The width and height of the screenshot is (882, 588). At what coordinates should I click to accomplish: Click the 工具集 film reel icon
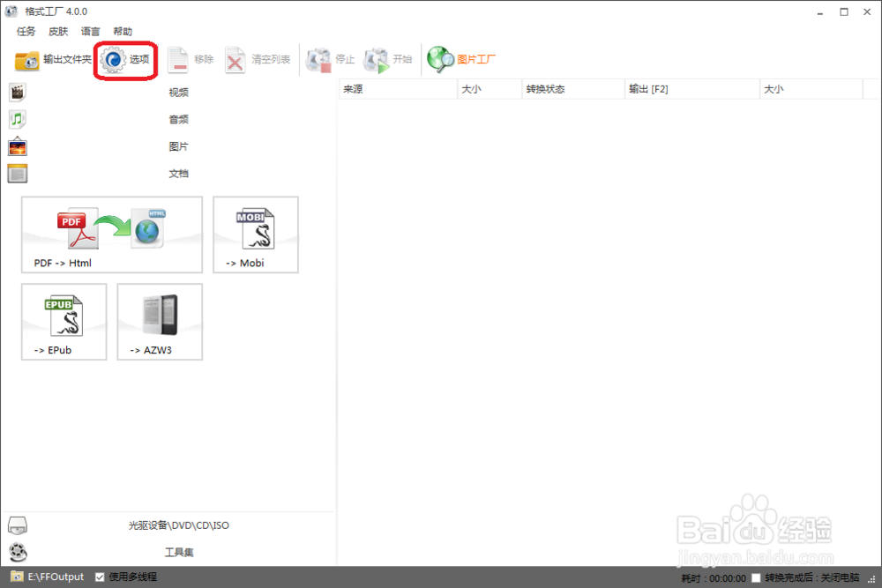18,552
